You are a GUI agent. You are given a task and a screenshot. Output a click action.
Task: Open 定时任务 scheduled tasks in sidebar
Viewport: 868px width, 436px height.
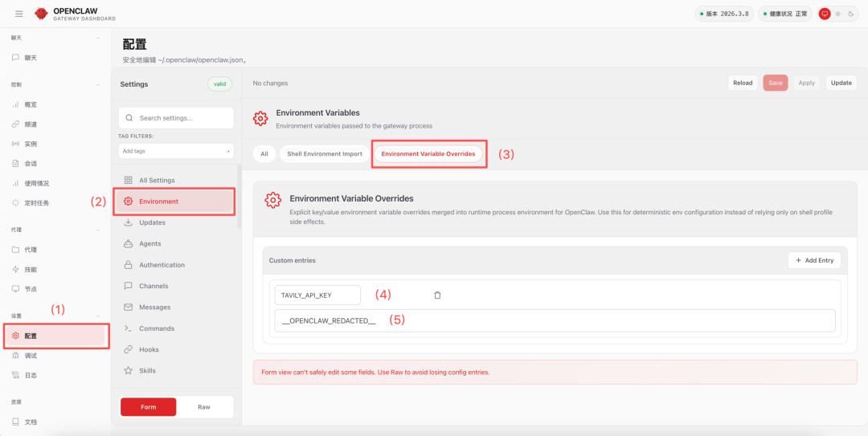coord(36,202)
